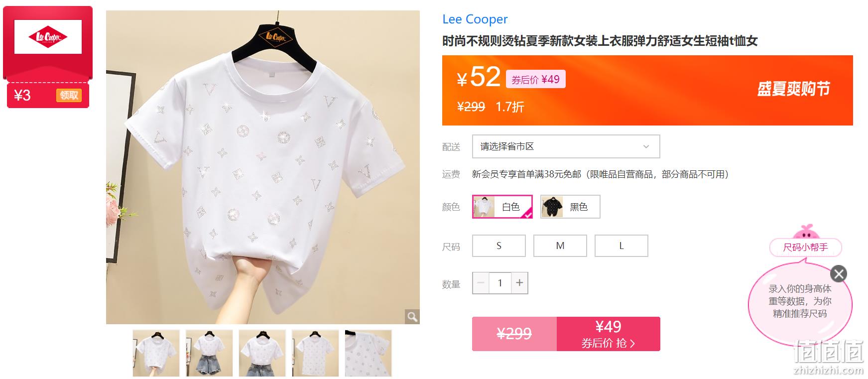868x379 pixels.
Task: Claim the ¥3 coupon with 领取 button
Action: (x=69, y=95)
